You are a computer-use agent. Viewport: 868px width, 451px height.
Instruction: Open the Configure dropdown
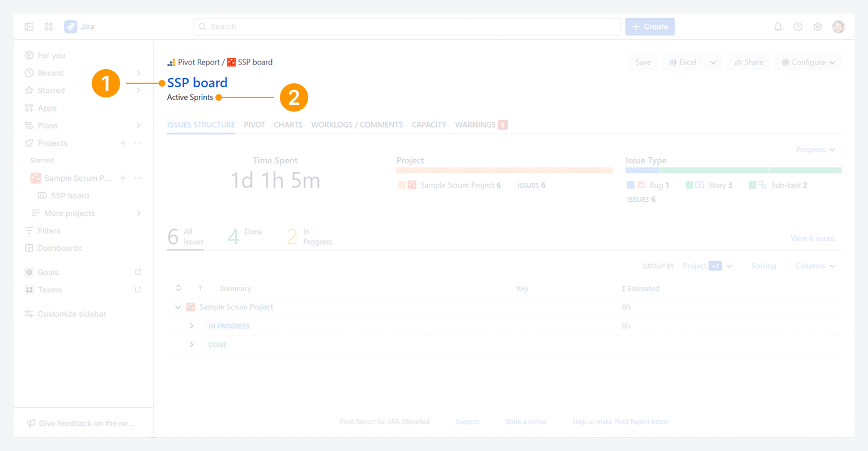coord(809,62)
